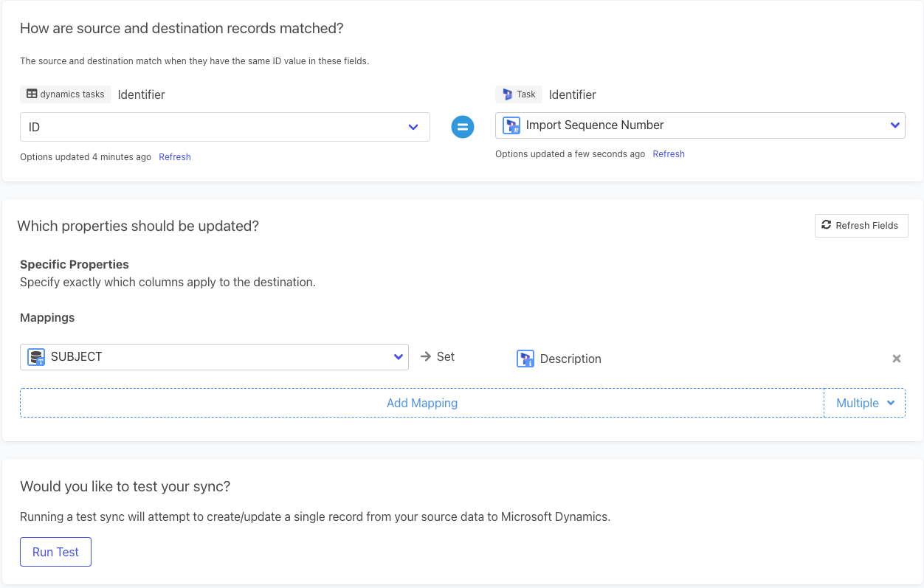Click the database icon beside SUBJECT

click(36, 357)
